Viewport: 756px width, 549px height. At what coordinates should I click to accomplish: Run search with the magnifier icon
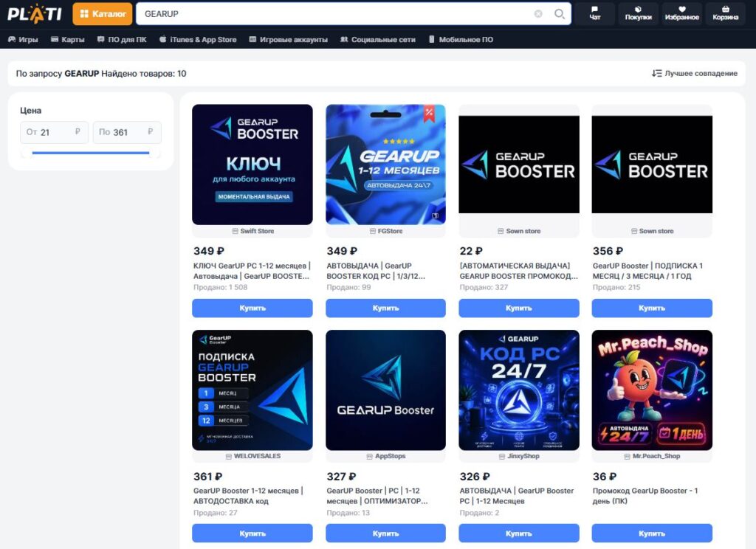560,14
